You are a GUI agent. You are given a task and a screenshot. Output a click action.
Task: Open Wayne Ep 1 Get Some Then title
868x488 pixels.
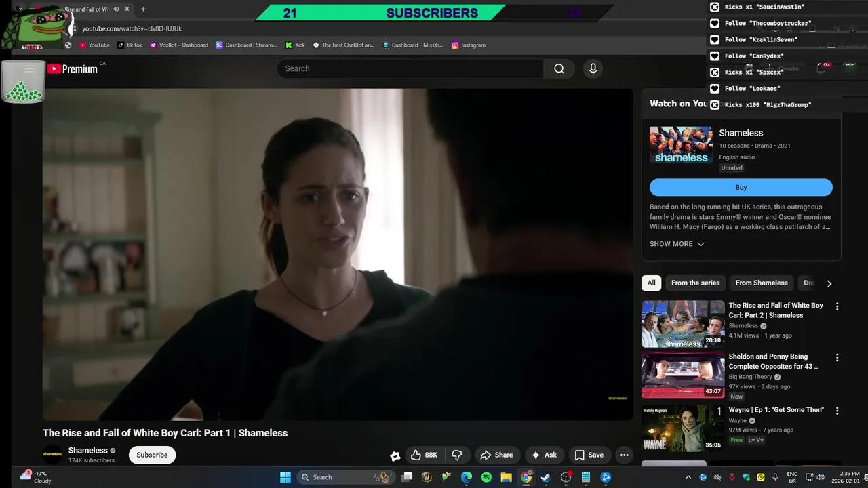[x=776, y=410]
